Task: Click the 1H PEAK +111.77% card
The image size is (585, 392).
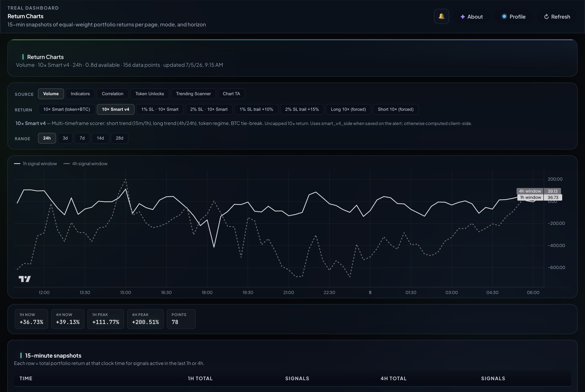Action: (x=106, y=319)
